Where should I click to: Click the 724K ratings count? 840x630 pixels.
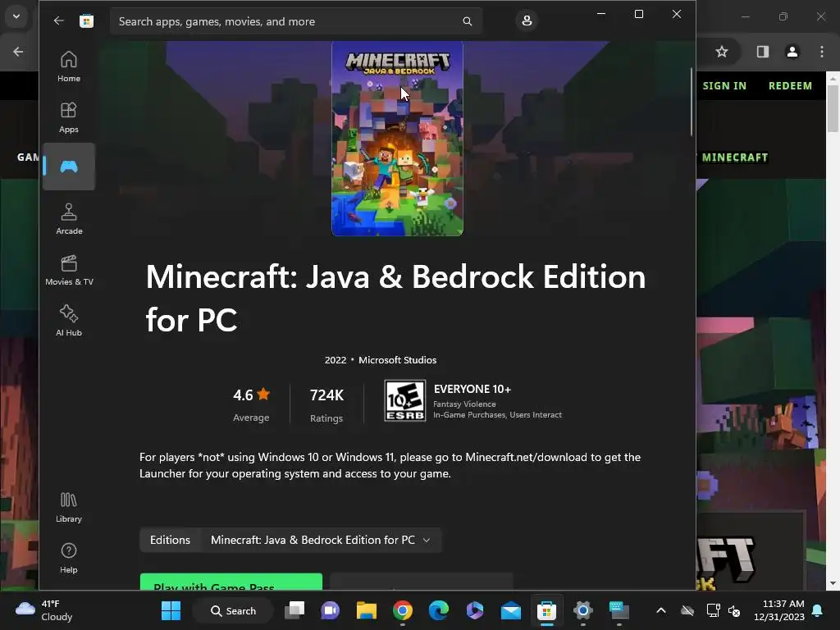[x=326, y=395]
